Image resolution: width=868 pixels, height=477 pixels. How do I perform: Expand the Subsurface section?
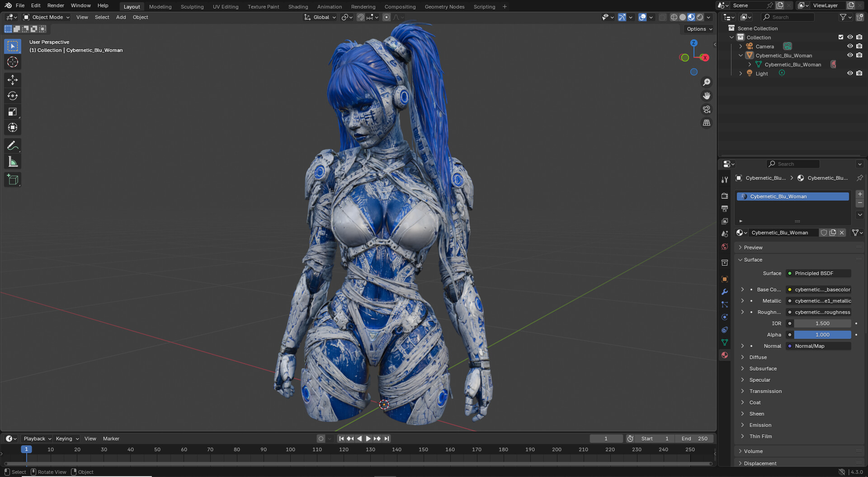pyautogui.click(x=763, y=369)
